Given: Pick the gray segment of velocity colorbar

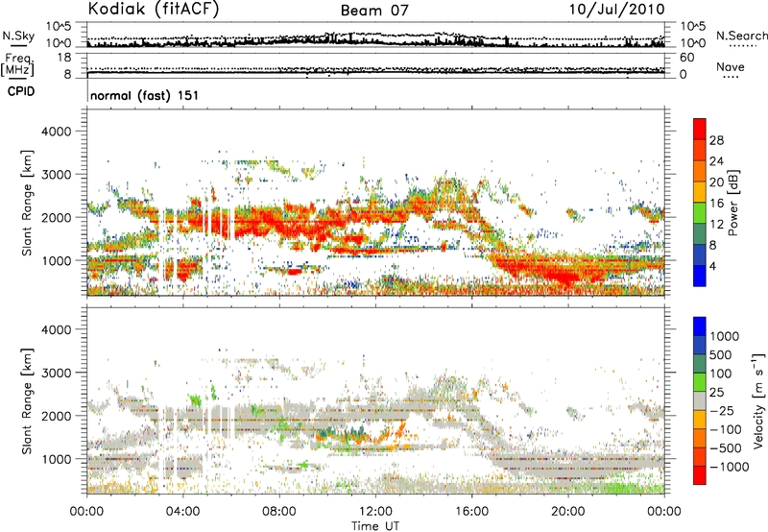Looking at the screenshot, I should coord(700,401).
